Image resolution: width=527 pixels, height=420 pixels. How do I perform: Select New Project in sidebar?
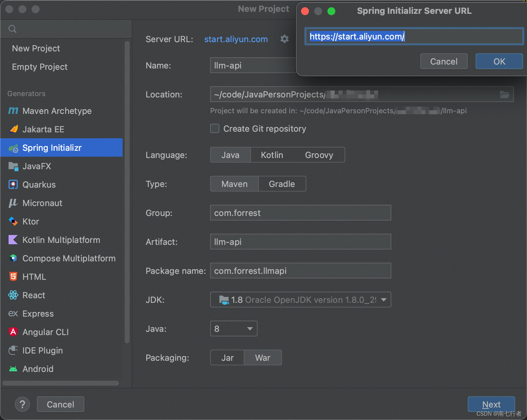point(36,48)
